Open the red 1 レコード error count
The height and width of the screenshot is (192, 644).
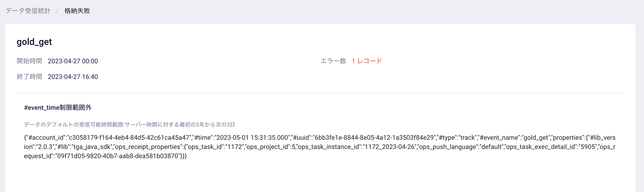click(x=367, y=61)
